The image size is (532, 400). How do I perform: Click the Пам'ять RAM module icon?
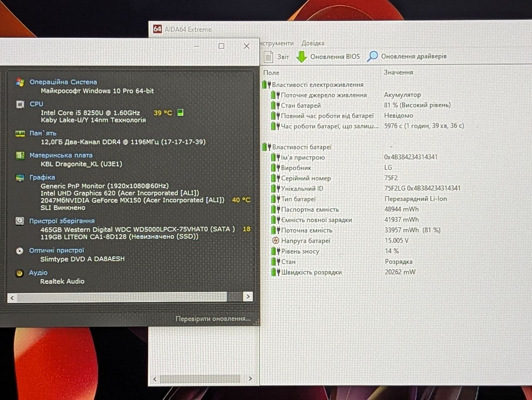pos(20,133)
